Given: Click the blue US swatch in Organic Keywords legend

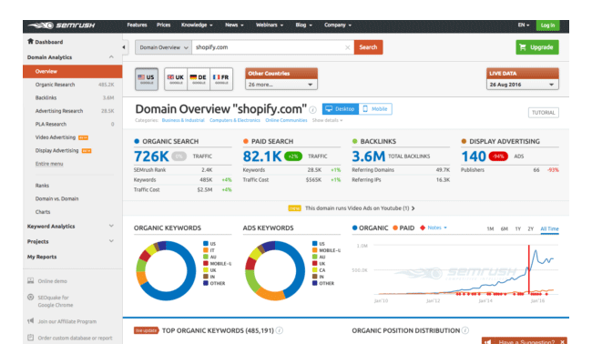Looking at the screenshot, I should [206, 244].
